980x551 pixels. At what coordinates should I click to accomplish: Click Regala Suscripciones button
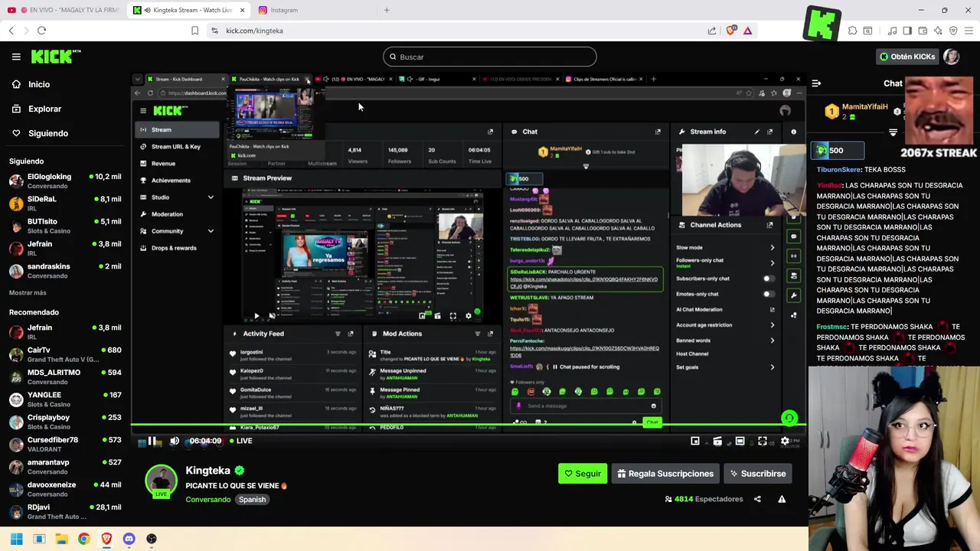coord(665,474)
